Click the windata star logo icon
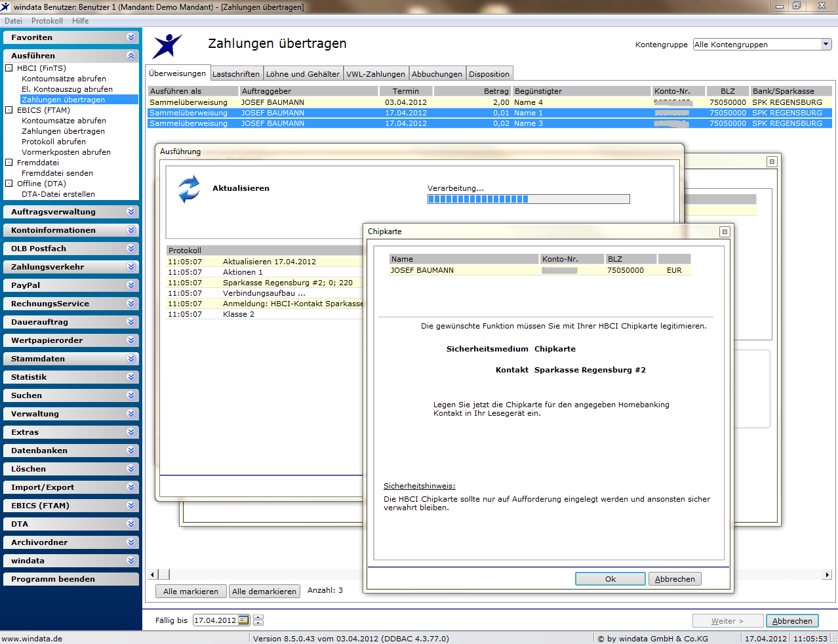838x644 pixels. click(x=168, y=46)
